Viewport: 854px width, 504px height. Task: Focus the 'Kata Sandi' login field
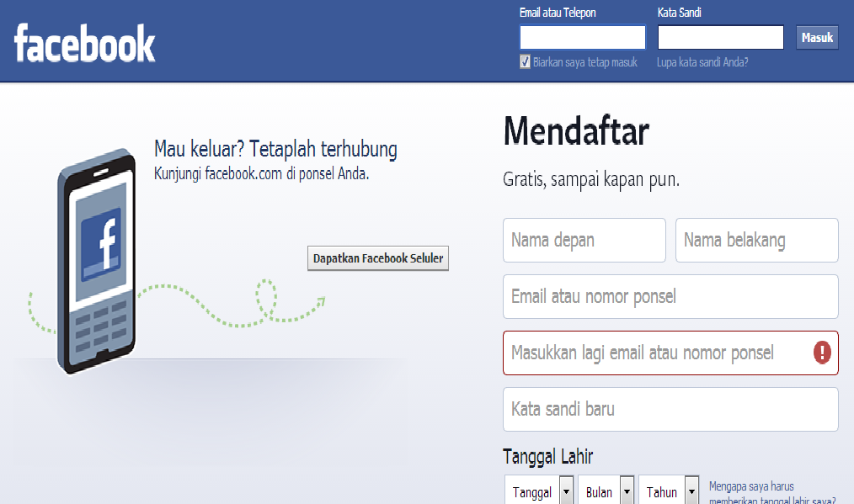click(x=721, y=38)
